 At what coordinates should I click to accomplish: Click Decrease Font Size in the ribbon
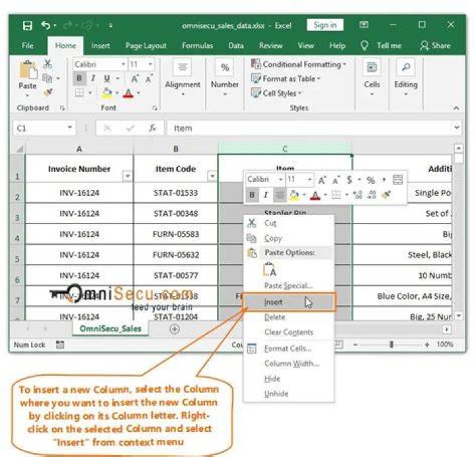(149, 79)
